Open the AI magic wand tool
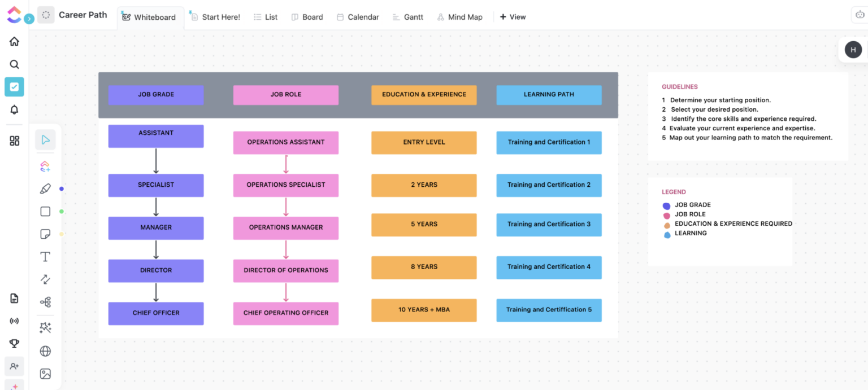The height and width of the screenshot is (390, 868). pos(45,327)
